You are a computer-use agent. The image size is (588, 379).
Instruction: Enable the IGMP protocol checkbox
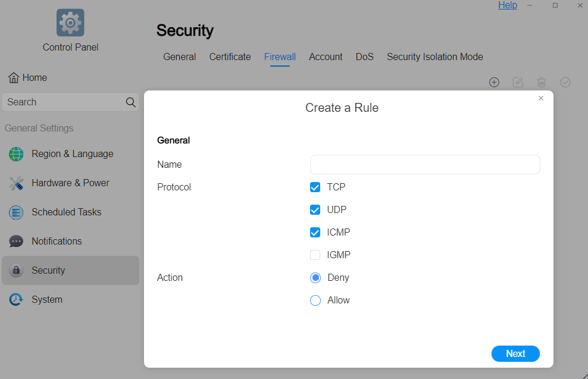click(315, 255)
